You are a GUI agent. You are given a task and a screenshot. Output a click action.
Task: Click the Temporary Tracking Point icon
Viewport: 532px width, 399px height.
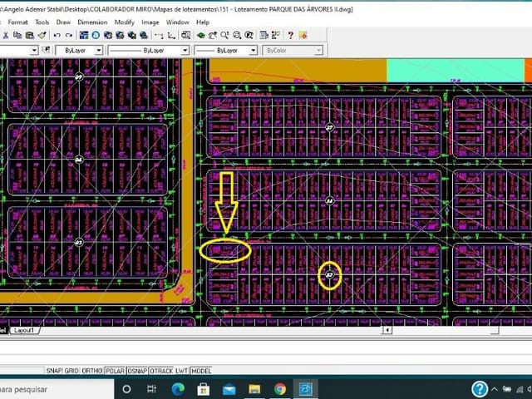pyautogui.click(x=159, y=35)
